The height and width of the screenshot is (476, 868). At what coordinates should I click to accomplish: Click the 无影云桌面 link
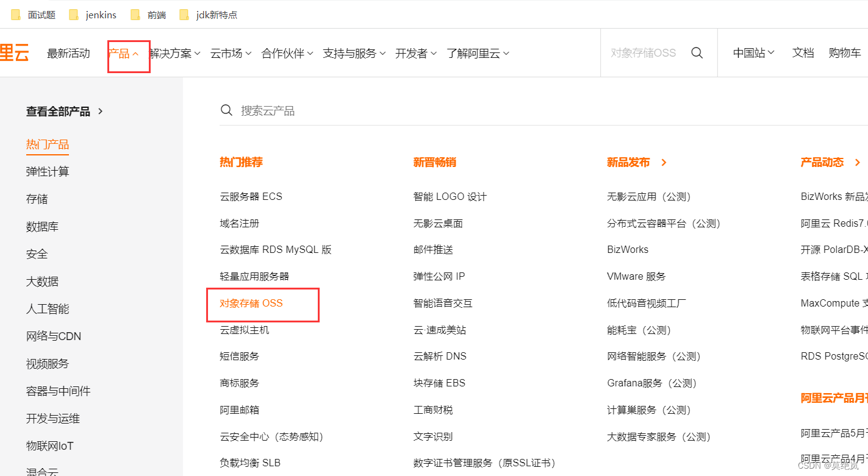438,223
